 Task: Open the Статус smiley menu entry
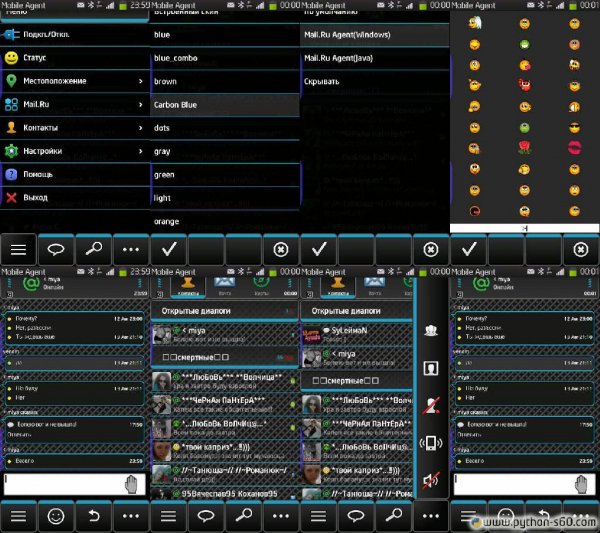[x=75, y=58]
